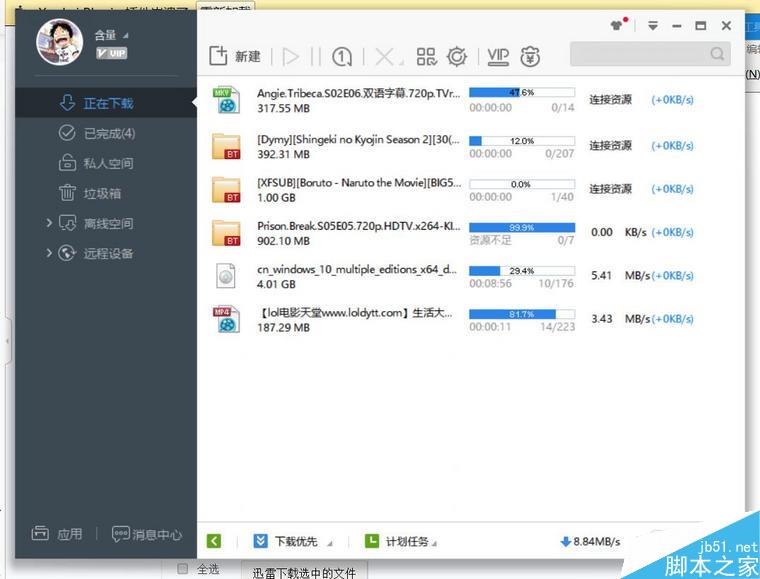This screenshot has height=579, width=760.
Task: Click 连接资源 status of Shingeki no Kyojin
Action: coord(610,145)
